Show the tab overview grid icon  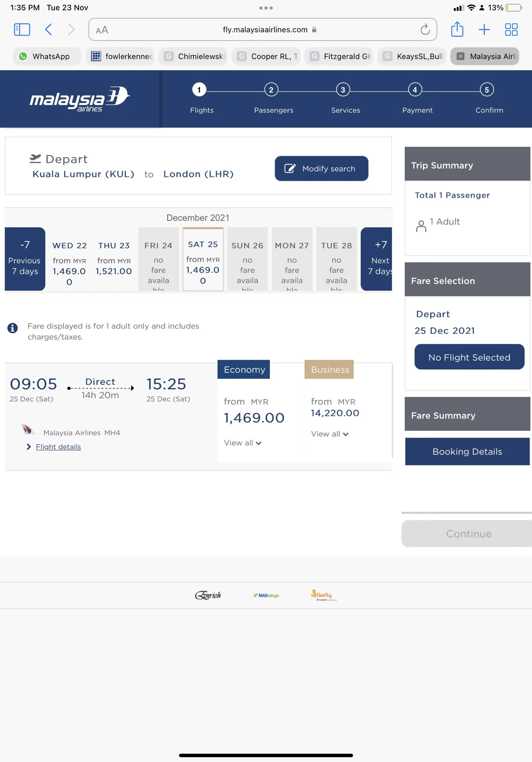click(x=511, y=29)
